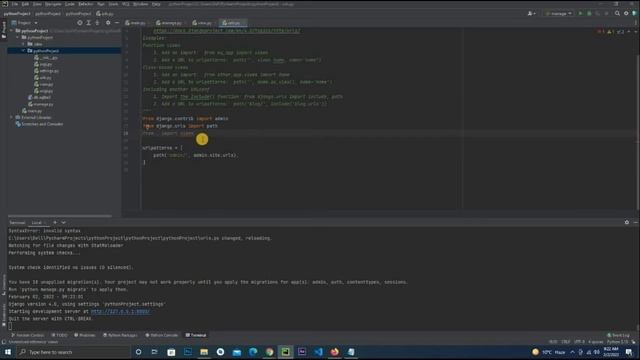
Task: Open the manage run configuration dropdown
Action: (x=558, y=13)
